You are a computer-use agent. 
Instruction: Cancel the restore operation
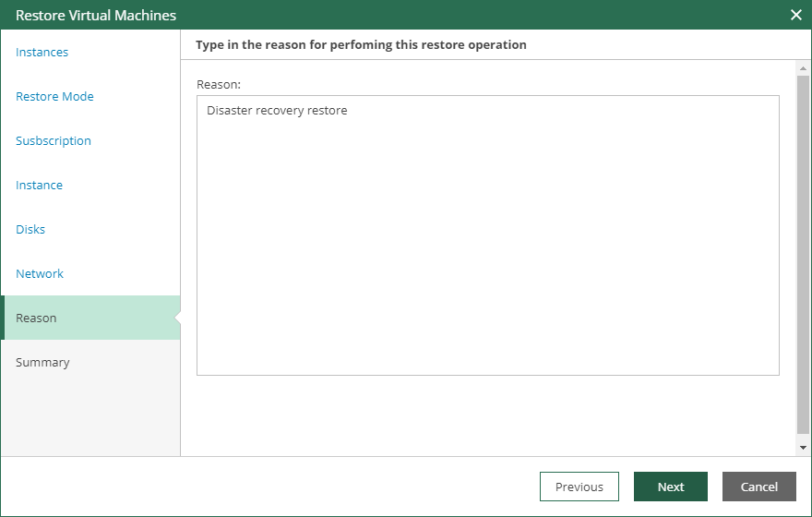pos(759,487)
